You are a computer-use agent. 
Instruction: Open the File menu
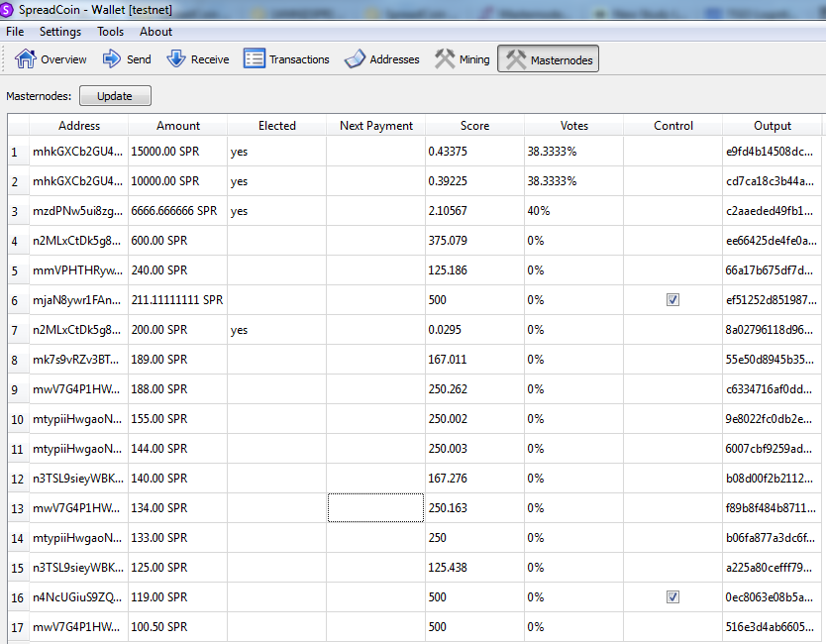tap(15, 32)
